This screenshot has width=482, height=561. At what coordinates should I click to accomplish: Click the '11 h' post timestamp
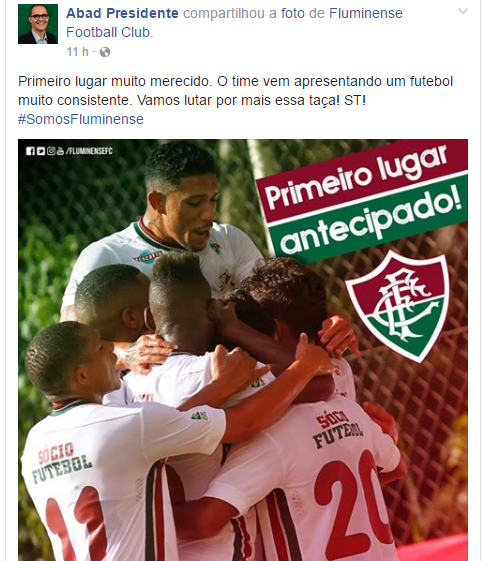[77, 52]
